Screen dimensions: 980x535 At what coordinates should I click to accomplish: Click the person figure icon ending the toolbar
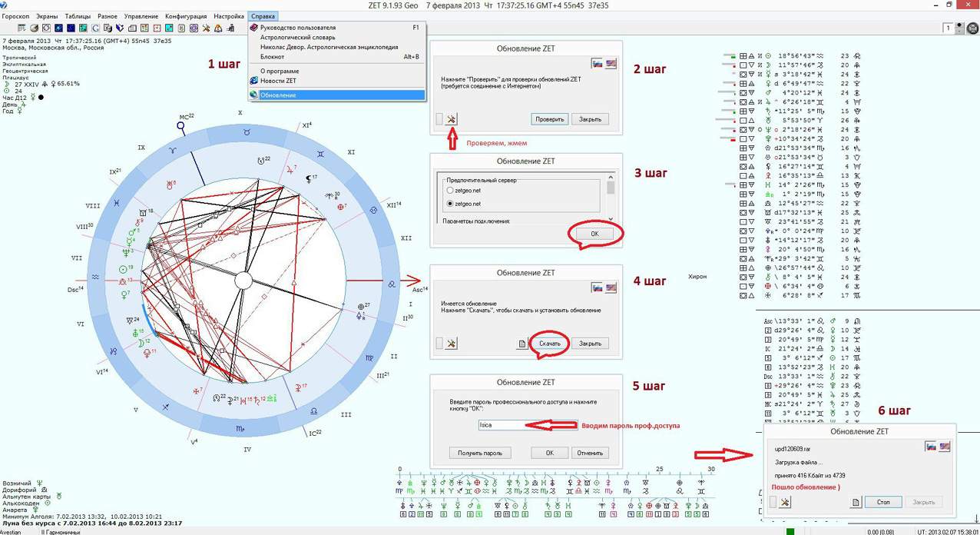[230, 28]
